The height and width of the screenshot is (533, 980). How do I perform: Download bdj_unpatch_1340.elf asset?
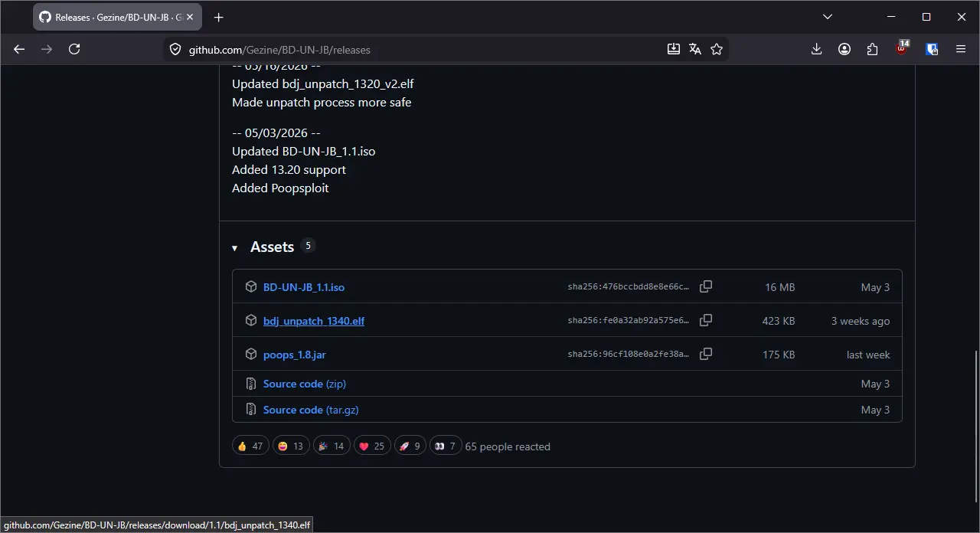pos(314,321)
